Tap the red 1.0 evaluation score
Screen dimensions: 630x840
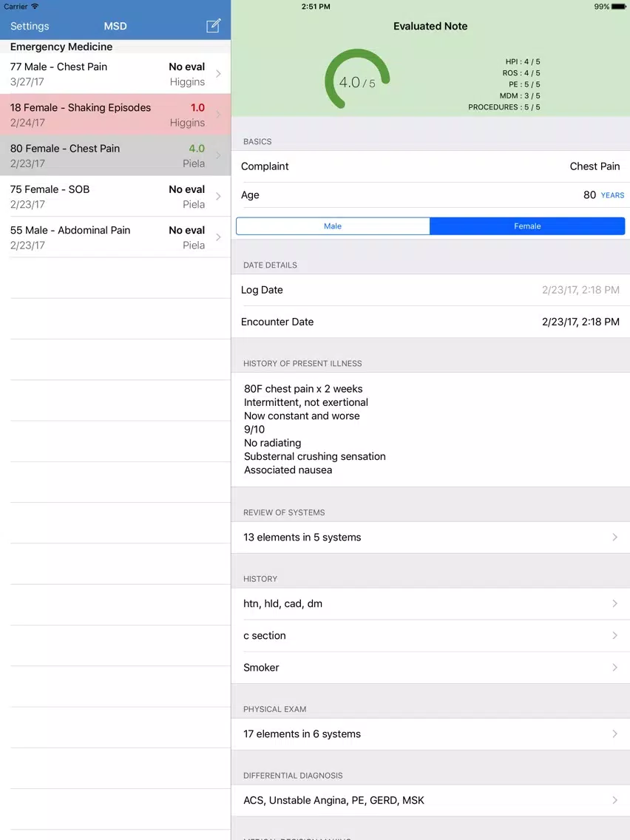[x=197, y=108]
